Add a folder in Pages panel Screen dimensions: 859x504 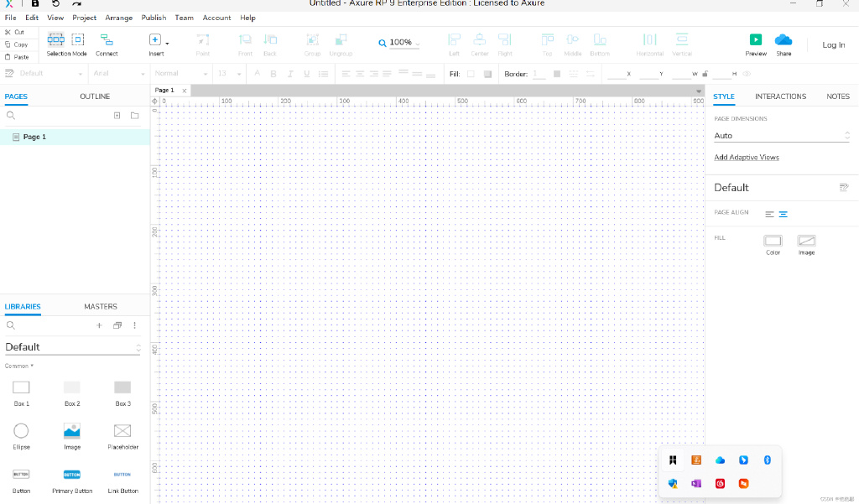point(134,116)
